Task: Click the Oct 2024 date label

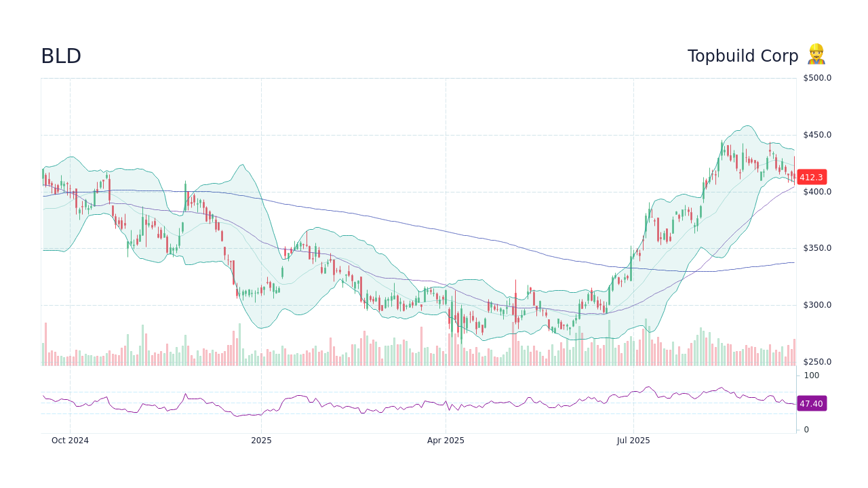Action: pos(71,440)
